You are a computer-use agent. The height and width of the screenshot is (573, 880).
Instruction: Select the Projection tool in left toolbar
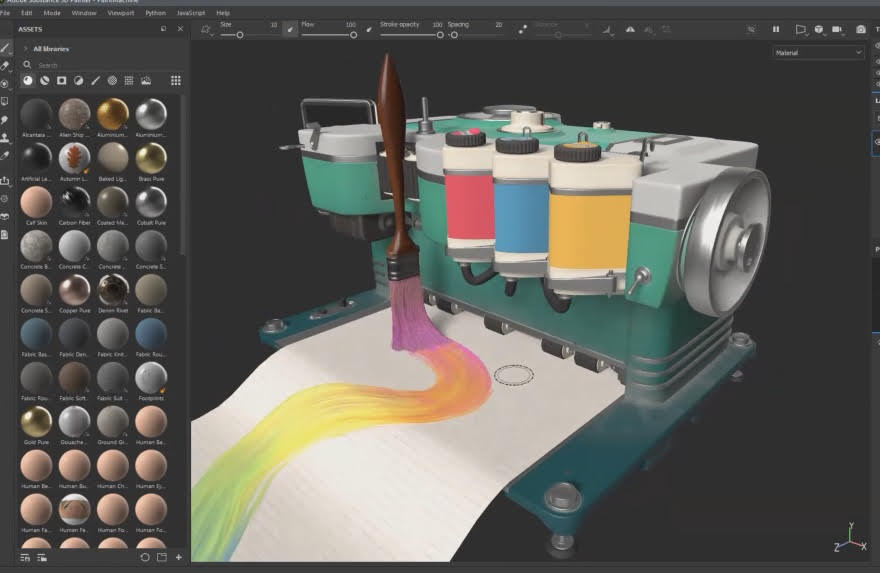(x=5, y=84)
